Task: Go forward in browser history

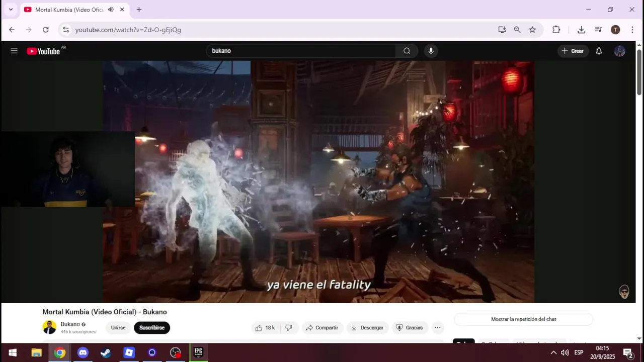Action: click(x=29, y=30)
